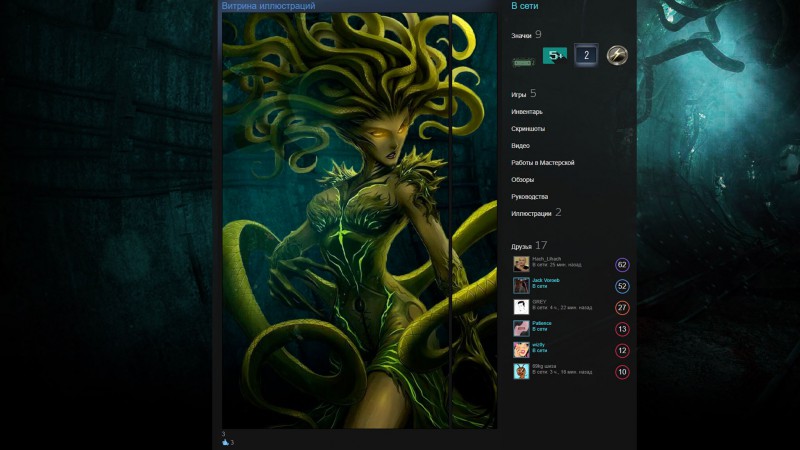Click the Витрина иллюстраций showcase heading
Viewport: 800px width, 450px height.
tap(268, 6)
